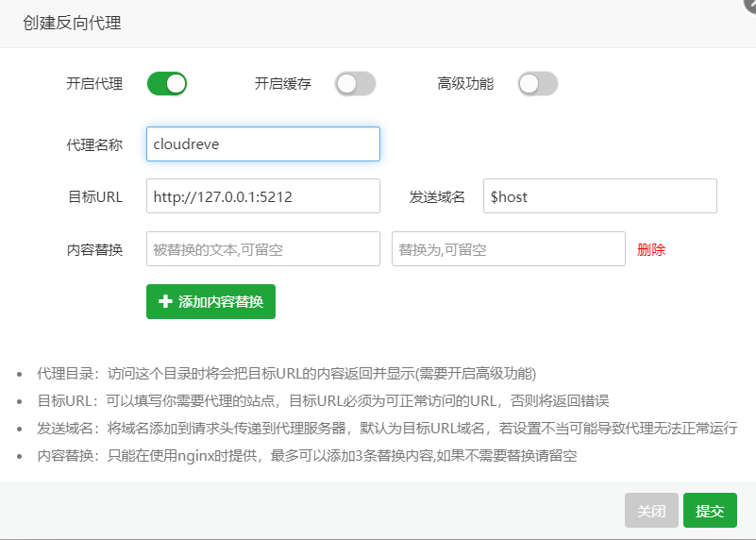The image size is (756, 540).
Task: Click the 代理目录 help note line
Action: [287, 373]
